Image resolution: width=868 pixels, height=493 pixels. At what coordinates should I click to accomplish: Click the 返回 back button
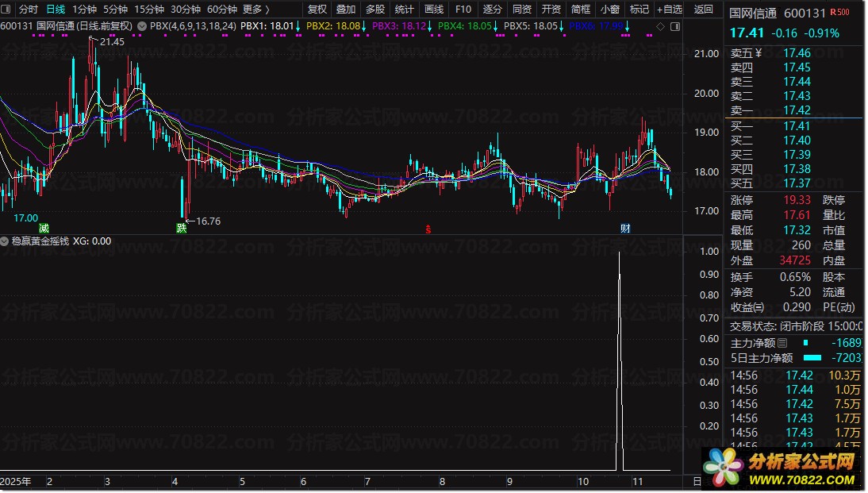click(703, 10)
